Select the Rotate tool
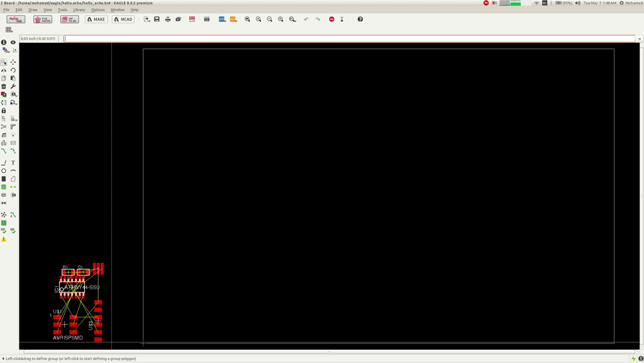The width and height of the screenshot is (644, 363). point(13,70)
